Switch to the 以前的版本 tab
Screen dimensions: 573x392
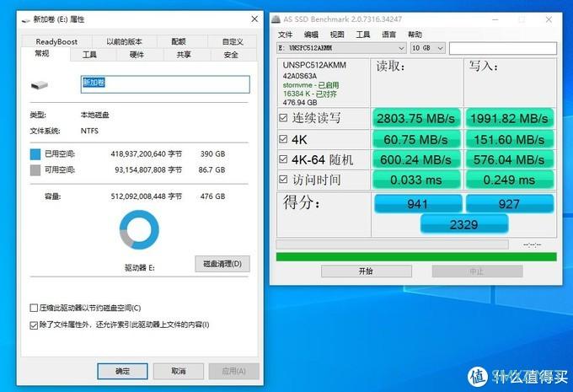[124, 41]
